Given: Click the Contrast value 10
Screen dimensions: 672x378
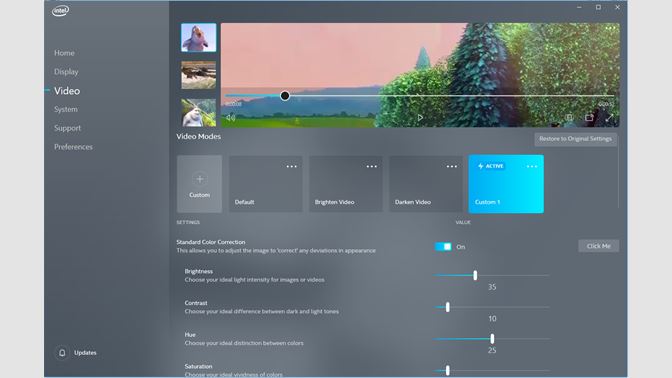Looking at the screenshot, I should 492,318.
